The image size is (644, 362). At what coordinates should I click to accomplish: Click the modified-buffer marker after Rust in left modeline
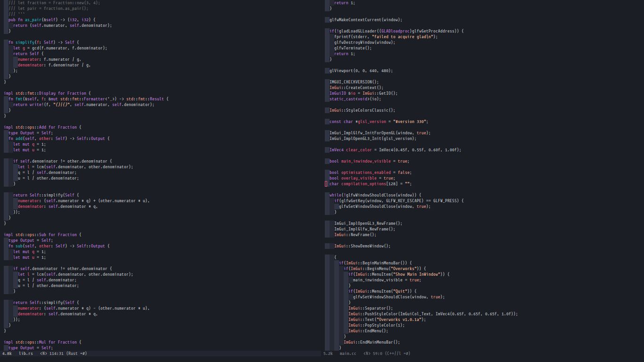point(83,354)
